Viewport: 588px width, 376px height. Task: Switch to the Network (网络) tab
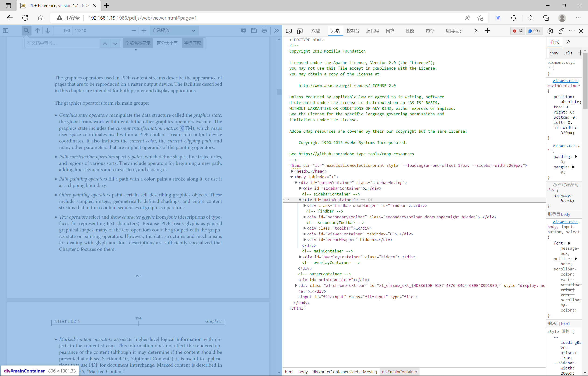[390, 31]
